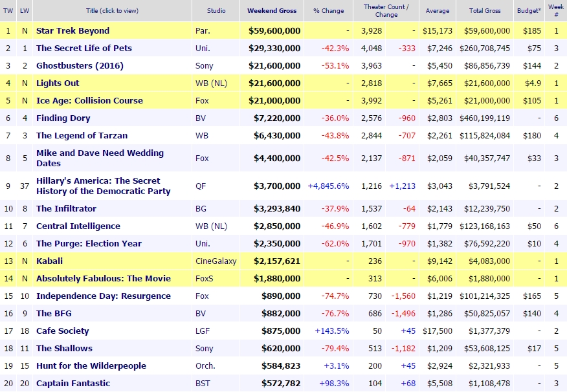567x392 pixels.
Task: Select +1,213 theater change value
Action: [402, 186]
